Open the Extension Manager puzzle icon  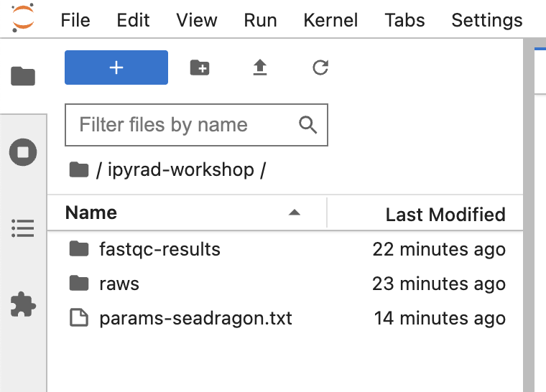click(x=23, y=305)
